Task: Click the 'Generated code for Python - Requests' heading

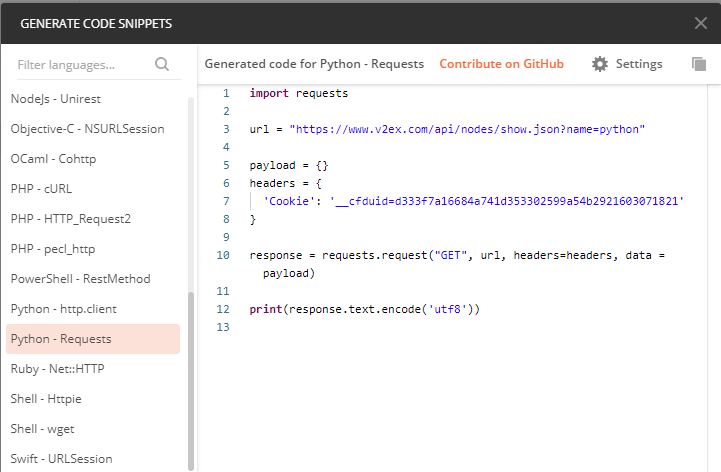Action: click(x=314, y=64)
